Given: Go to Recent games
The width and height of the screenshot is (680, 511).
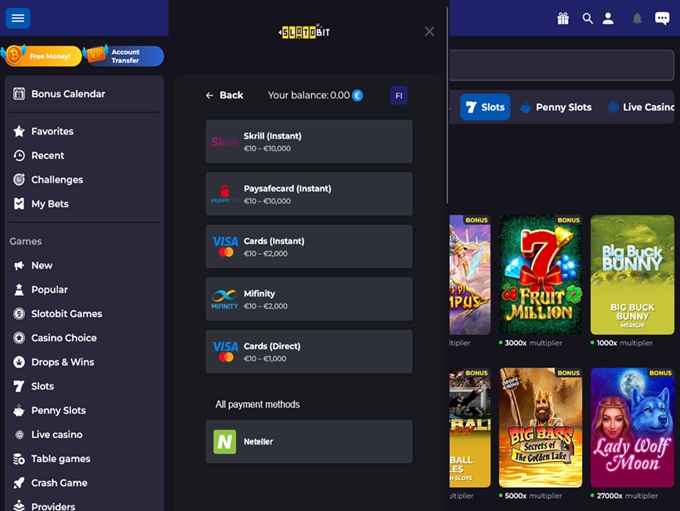Looking at the screenshot, I should pos(39,156).
